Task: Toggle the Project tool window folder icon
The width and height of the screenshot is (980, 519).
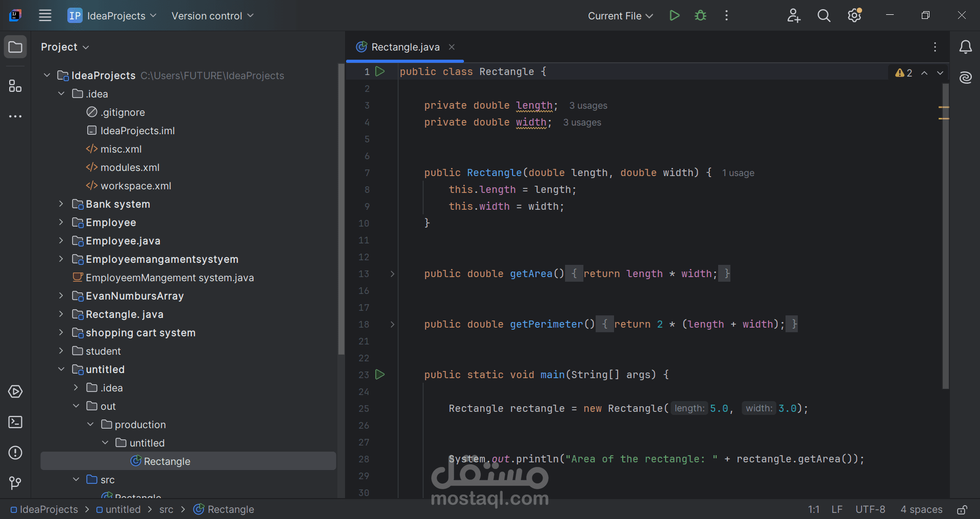Action: tap(15, 47)
